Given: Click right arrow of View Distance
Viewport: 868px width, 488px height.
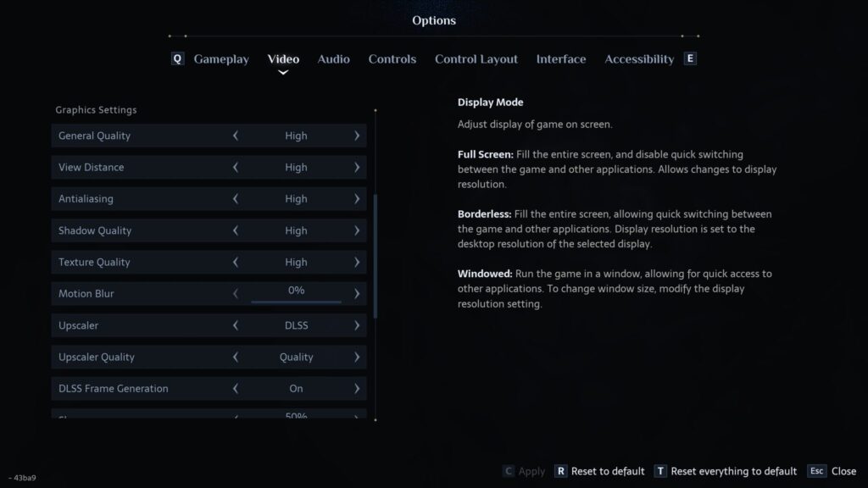Looking at the screenshot, I should tap(357, 167).
